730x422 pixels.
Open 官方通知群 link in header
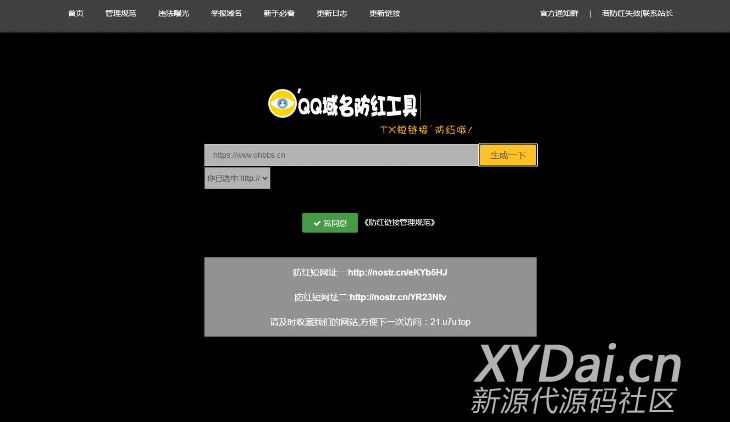click(559, 14)
